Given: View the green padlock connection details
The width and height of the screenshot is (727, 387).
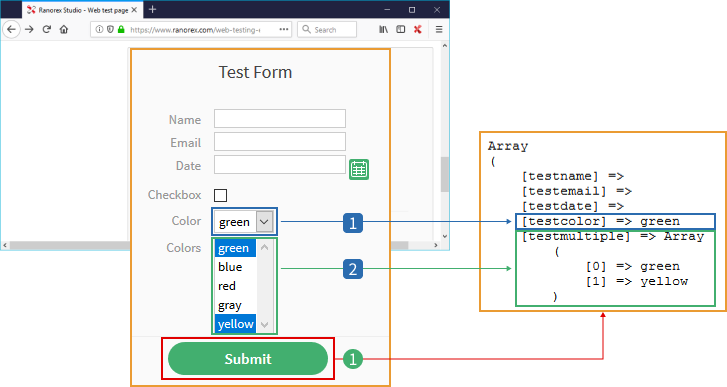Looking at the screenshot, I should click(121, 29).
